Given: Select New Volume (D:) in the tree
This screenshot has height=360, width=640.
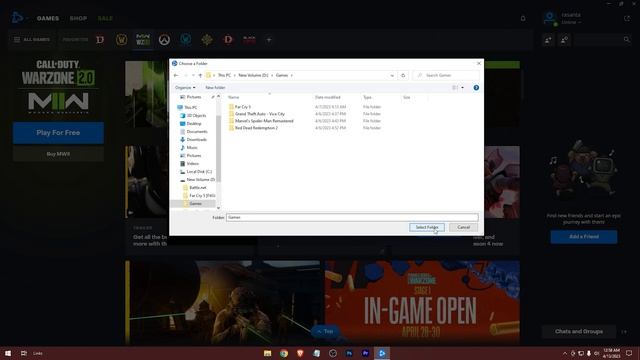Looking at the screenshot, I should pyautogui.click(x=200, y=180).
